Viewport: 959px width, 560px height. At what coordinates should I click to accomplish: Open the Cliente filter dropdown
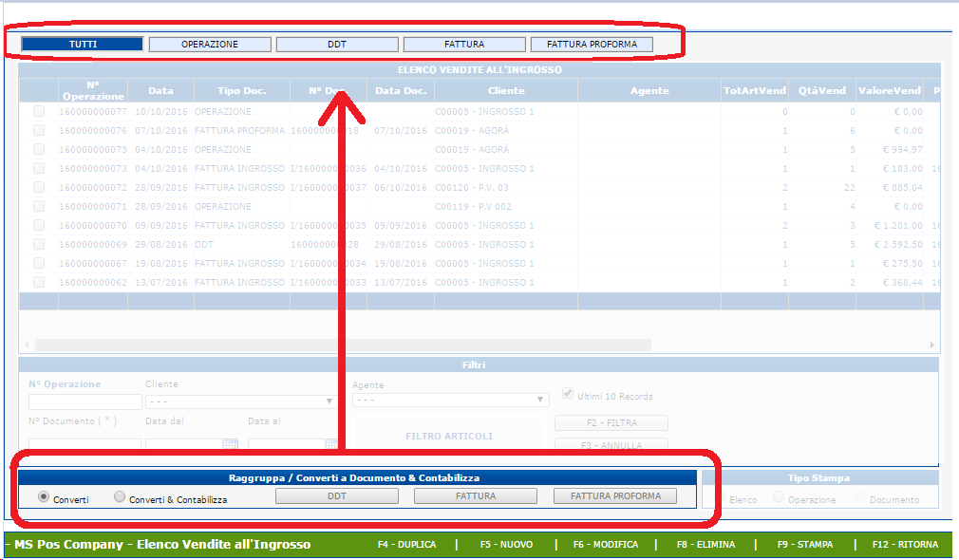[x=240, y=401]
